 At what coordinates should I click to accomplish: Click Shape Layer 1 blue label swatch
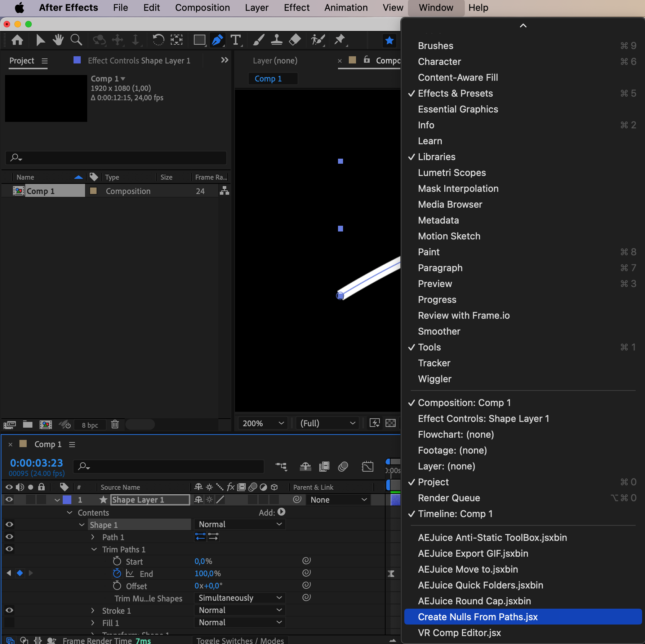tap(67, 500)
